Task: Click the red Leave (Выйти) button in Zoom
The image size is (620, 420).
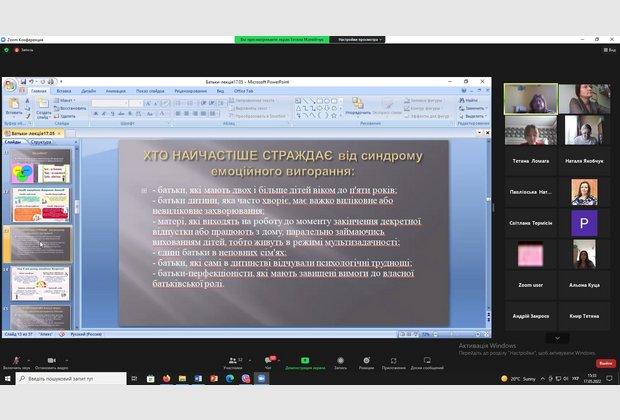Action: [x=606, y=363]
